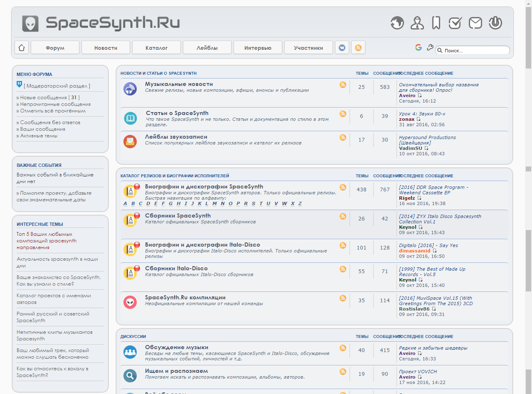Open the Обсуждение музыки forum link
The height and width of the screenshot is (394, 532).
pyautogui.click(x=177, y=347)
